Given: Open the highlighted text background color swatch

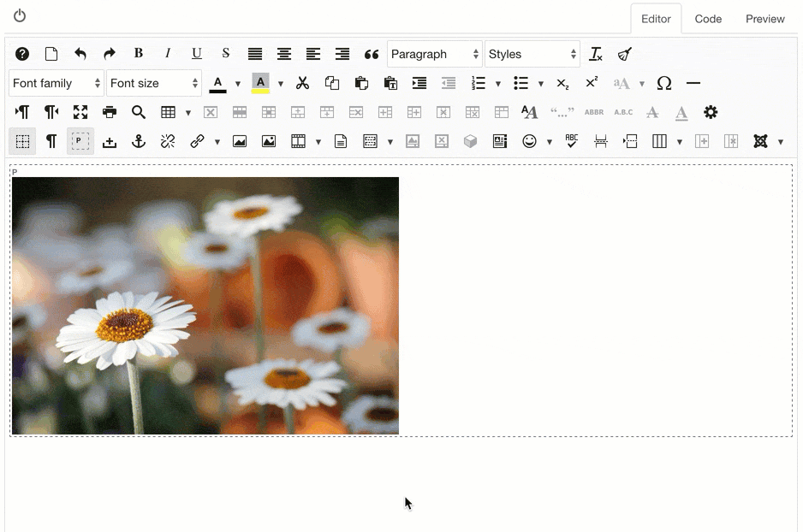Looking at the screenshot, I should 260,83.
